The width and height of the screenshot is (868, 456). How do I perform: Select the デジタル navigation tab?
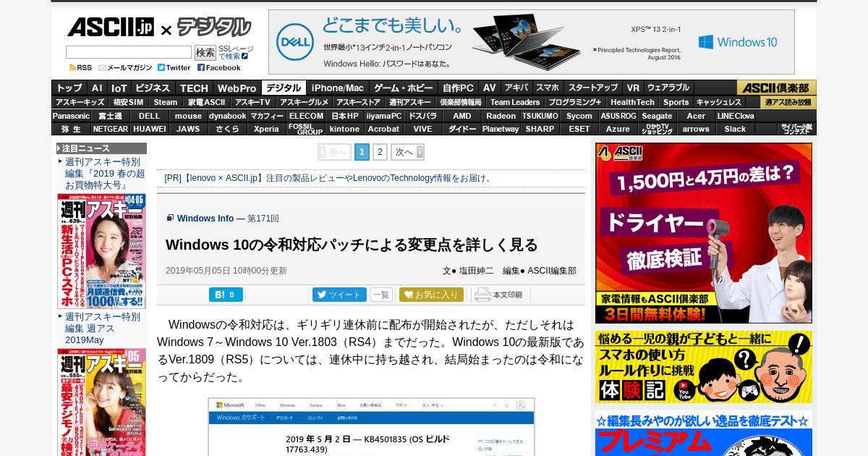284,88
